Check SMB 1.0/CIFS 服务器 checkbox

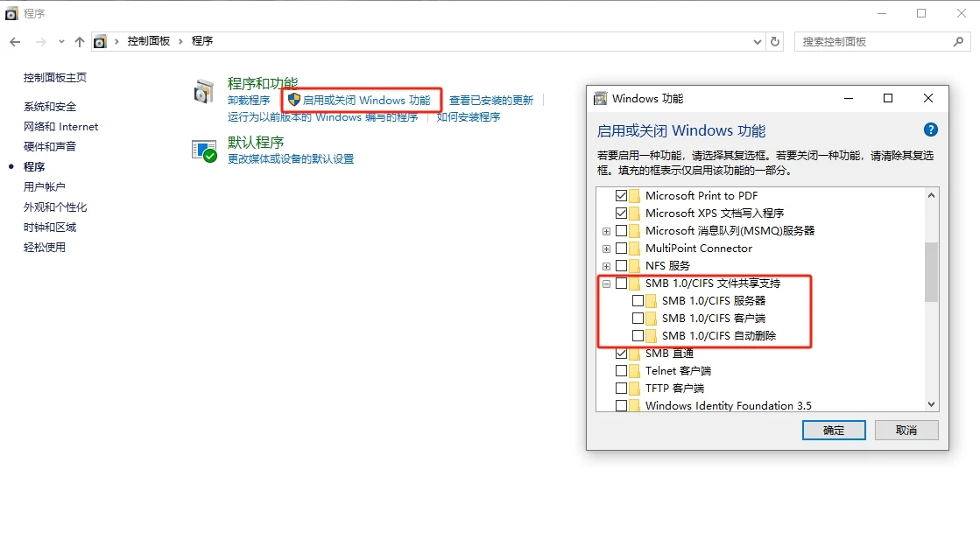(638, 300)
